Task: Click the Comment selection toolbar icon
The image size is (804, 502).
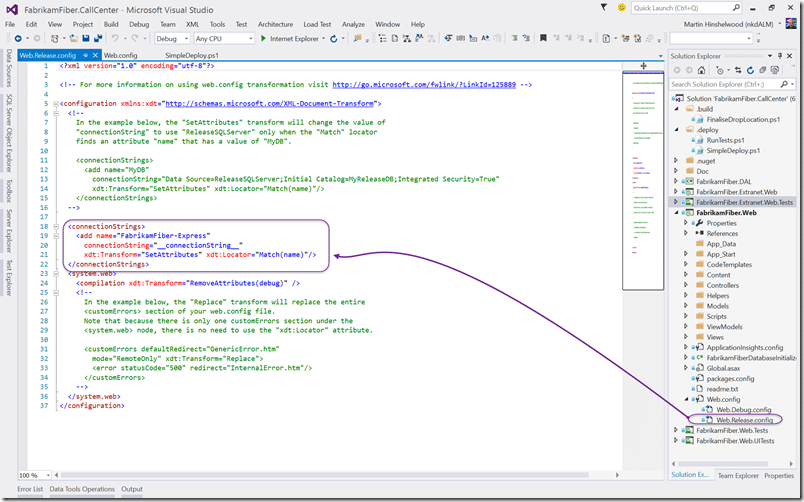Action: coord(514,38)
